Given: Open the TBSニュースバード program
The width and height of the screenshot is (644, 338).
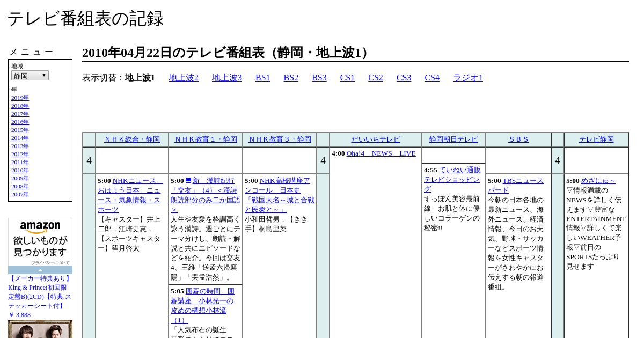Looking at the screenshot, I should [x=516, y=185].
